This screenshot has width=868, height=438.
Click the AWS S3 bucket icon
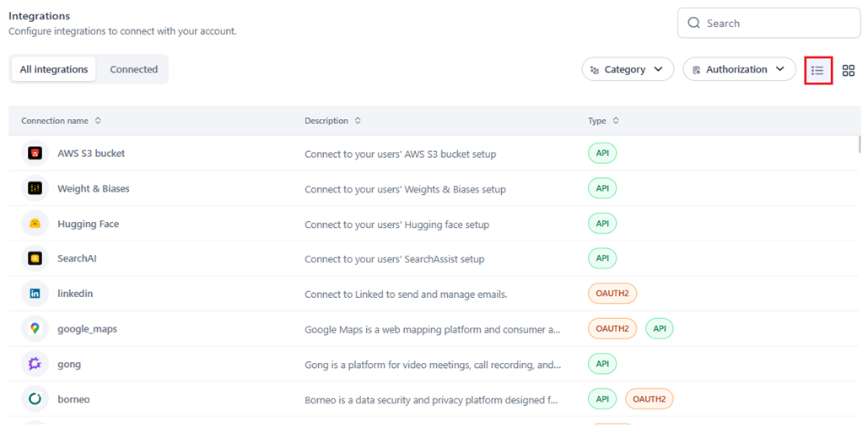click(35, 154)
